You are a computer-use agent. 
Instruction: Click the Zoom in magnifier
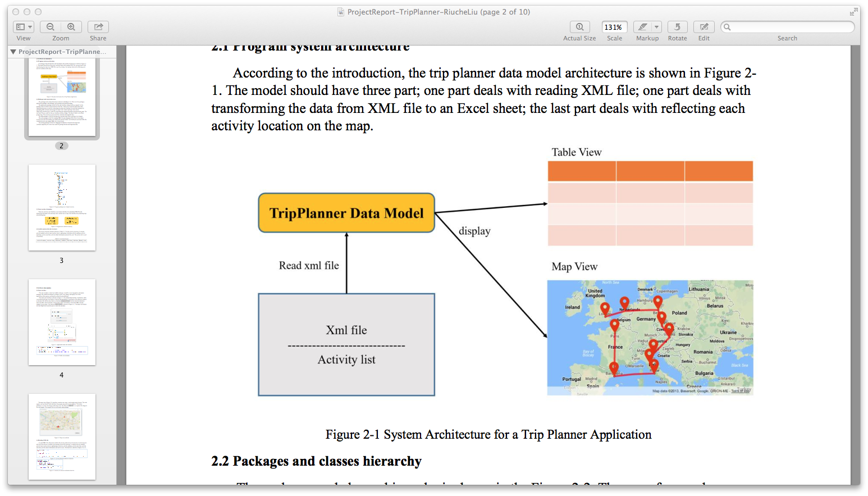coord(71,26)
